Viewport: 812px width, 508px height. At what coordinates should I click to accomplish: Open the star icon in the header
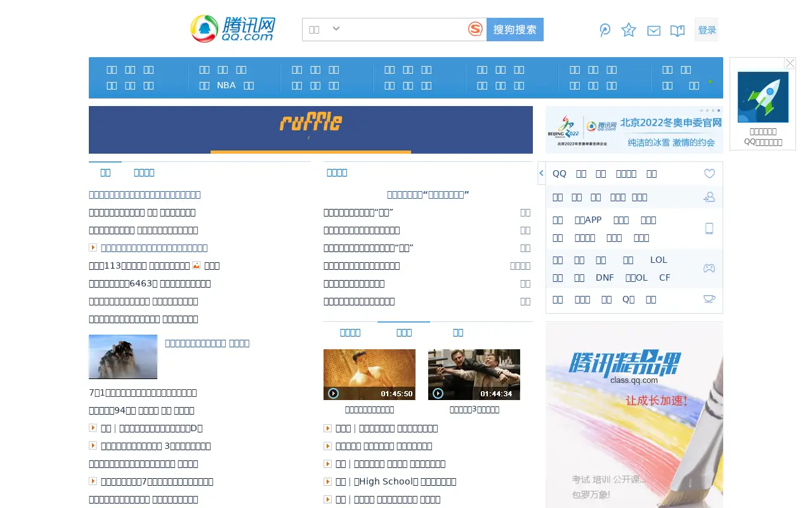[x=629, y=30]
